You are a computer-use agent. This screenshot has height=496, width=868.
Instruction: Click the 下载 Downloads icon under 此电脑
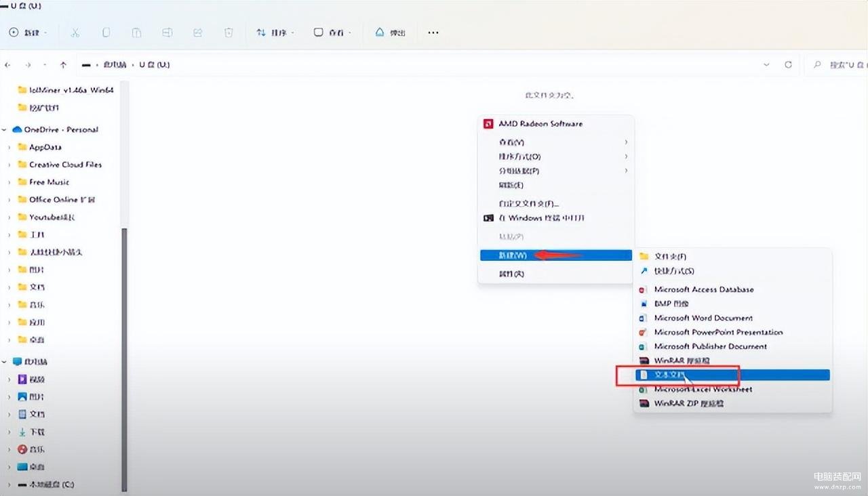[22, 432]
